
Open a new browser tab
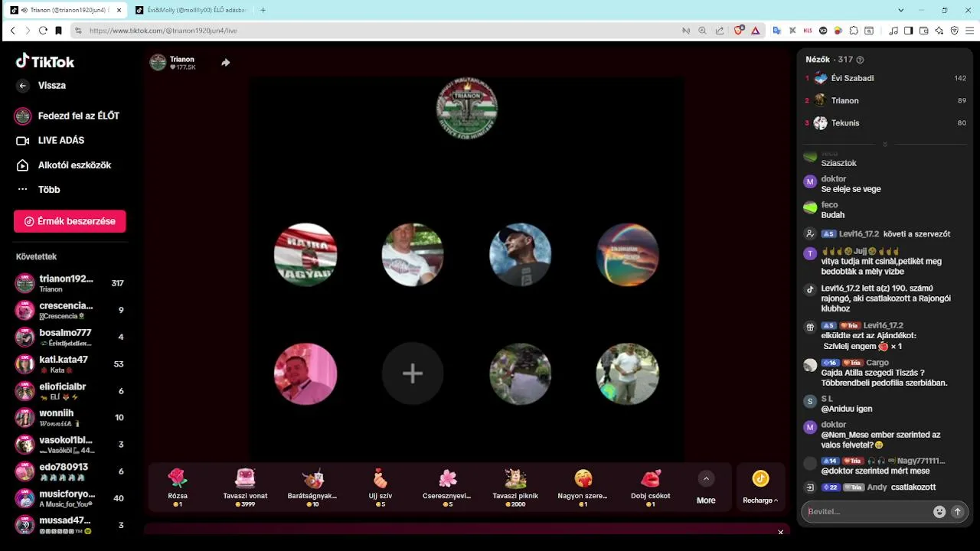click(263, 10)
